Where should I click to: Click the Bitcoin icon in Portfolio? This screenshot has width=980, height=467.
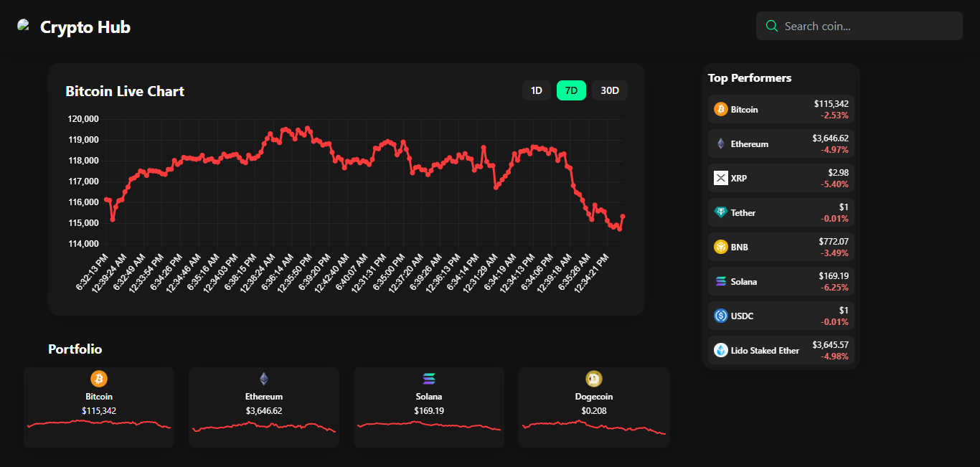point(99,379)
